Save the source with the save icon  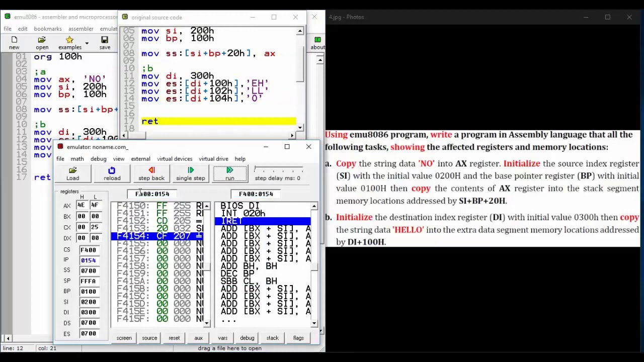coord(105,43)
